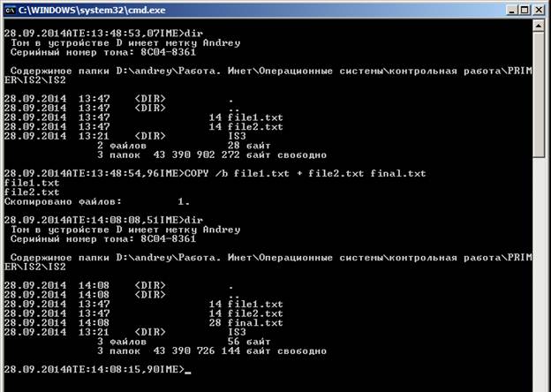Click '28' size value of final.txt
The width and height of the screenshot is (551, 392).
pyautogui.click(x=215, y=323)
